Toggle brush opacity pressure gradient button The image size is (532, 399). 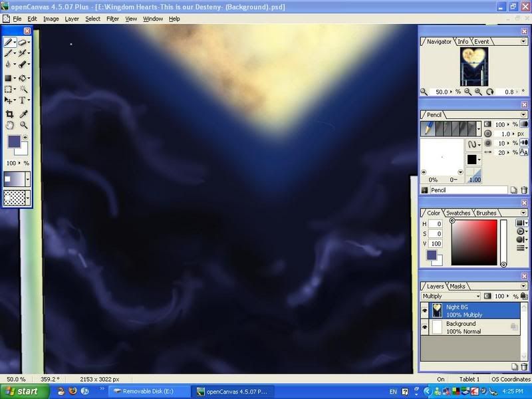click(524, 124)
